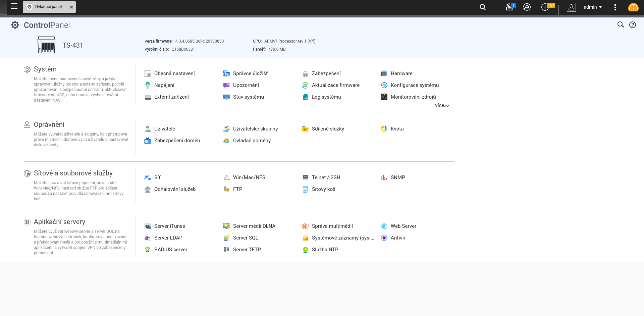Viewport: 644px width, 316px height.
Task: Open the dashboard gauge icon
Action: click(x=633, y=7)
